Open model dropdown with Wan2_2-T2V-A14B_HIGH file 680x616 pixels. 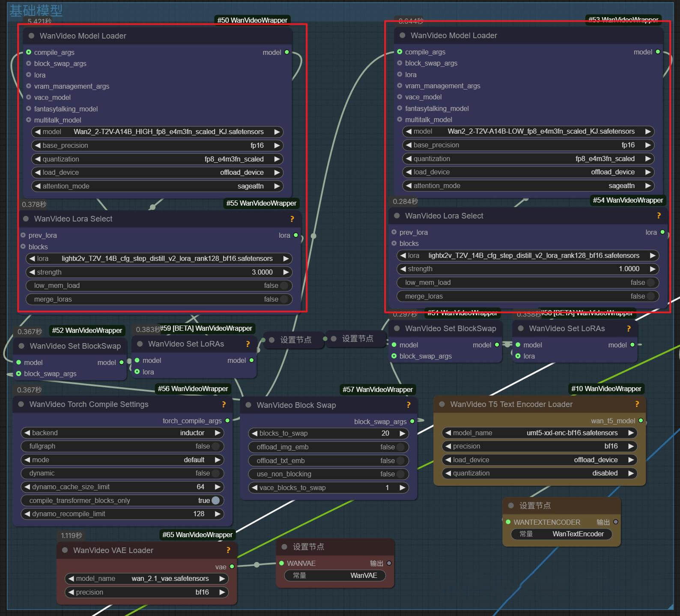click(157, 132)
